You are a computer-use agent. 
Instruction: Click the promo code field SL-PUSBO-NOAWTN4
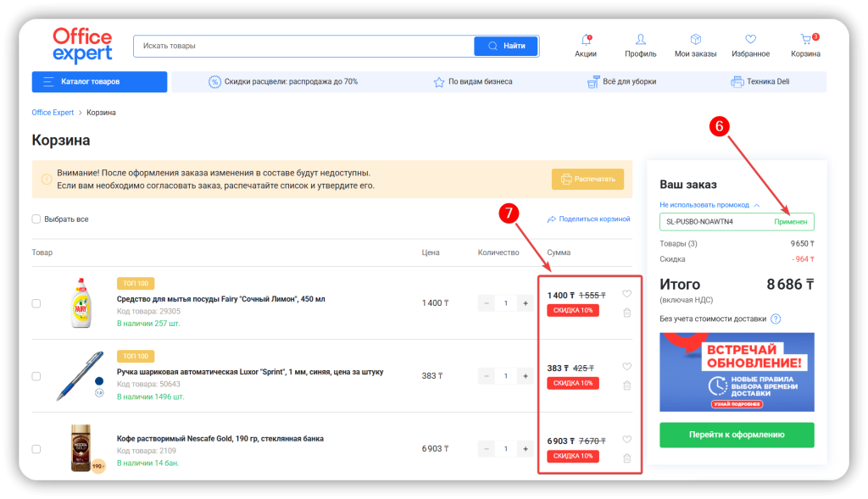pyautogui.click(x=737, y=222)
